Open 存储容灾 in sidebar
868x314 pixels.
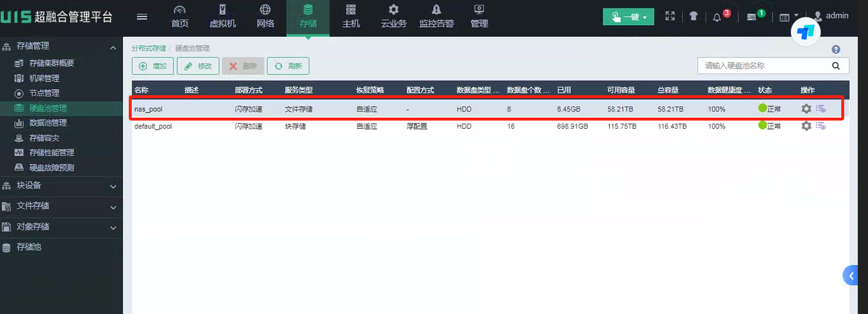coord(44,138)
